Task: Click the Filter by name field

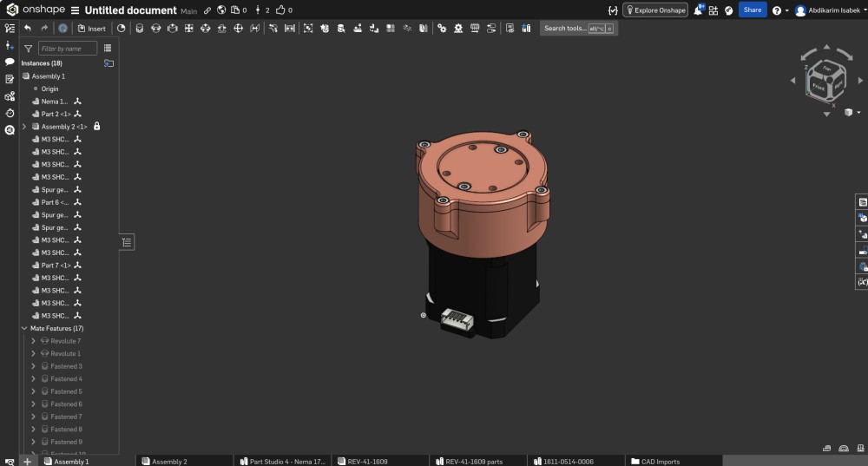Action: click(67, 49)
